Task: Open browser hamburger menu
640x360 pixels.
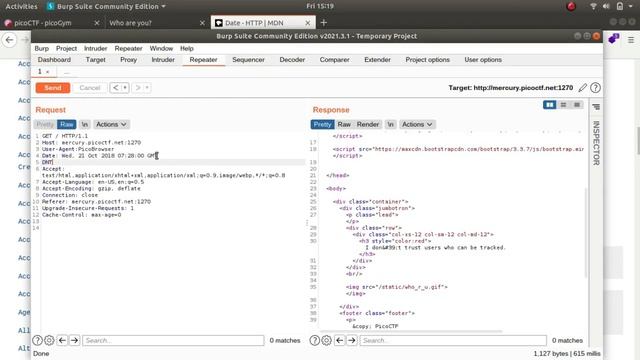Action: click(x=631, y=40)
